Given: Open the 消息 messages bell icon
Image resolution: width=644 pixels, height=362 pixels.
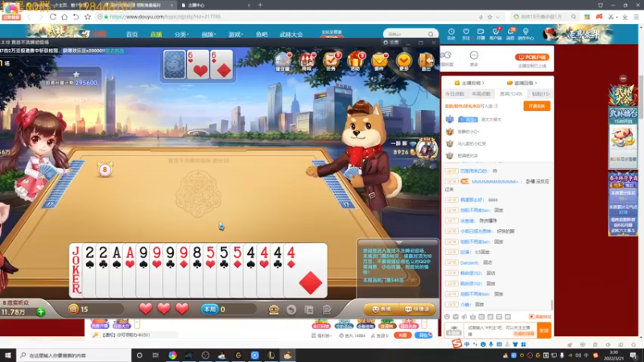Looking at the screenshot, I should (510, 34).
